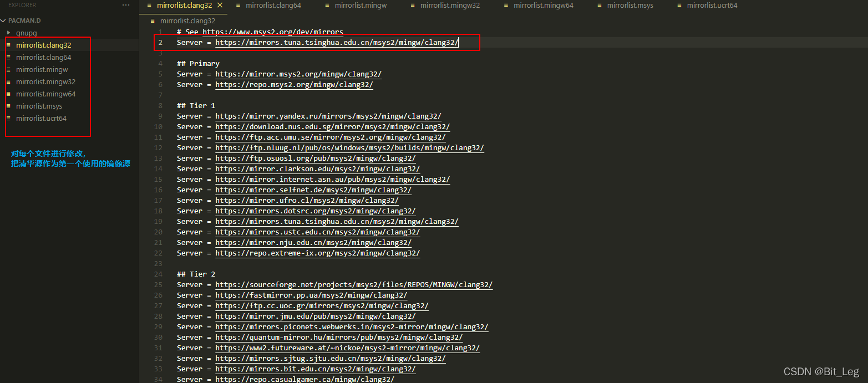Open mirrorlist.msys in Explorer
This screenshot has width=868, height=383.
click(39, 106)
